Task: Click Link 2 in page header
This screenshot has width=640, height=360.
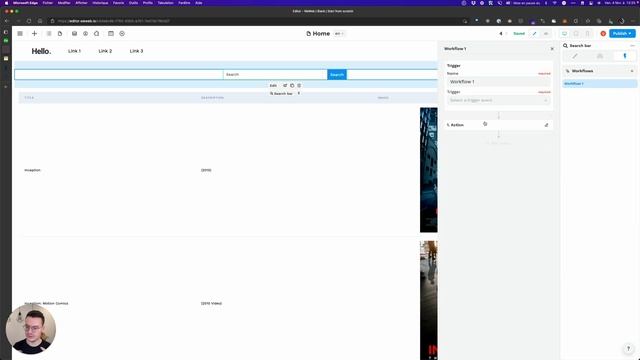Action: click(105, 51)
